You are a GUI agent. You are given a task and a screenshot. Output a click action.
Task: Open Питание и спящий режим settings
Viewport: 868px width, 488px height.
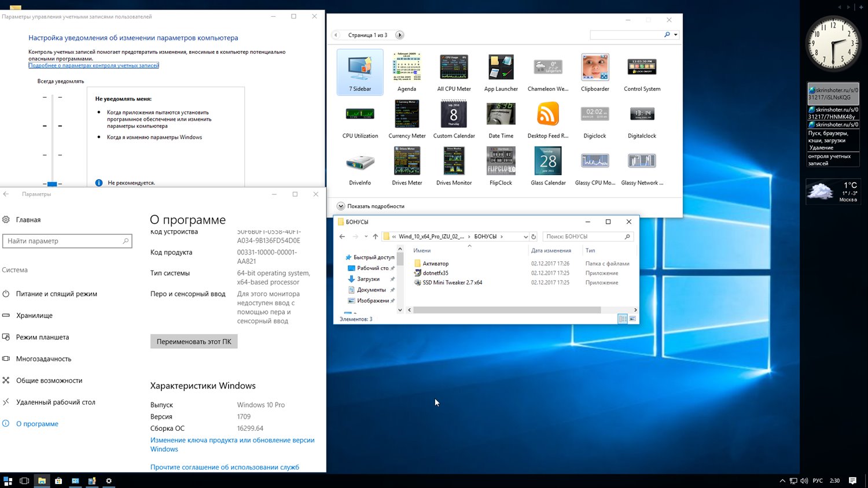point(50,294)
